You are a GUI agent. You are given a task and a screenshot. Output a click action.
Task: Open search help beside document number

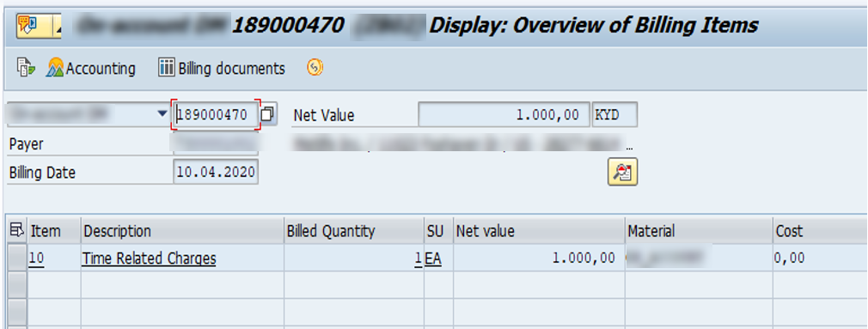pyautogui.click(x=268, y=114)
